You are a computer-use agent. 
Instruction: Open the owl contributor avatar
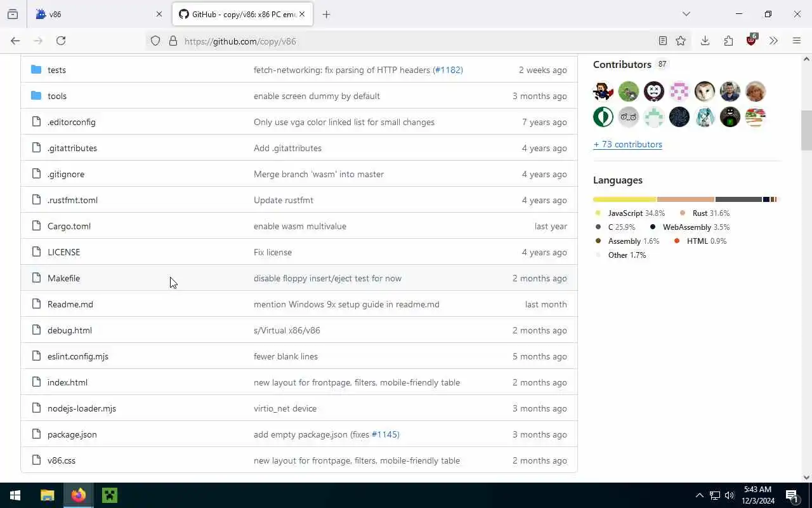point(705,91)
